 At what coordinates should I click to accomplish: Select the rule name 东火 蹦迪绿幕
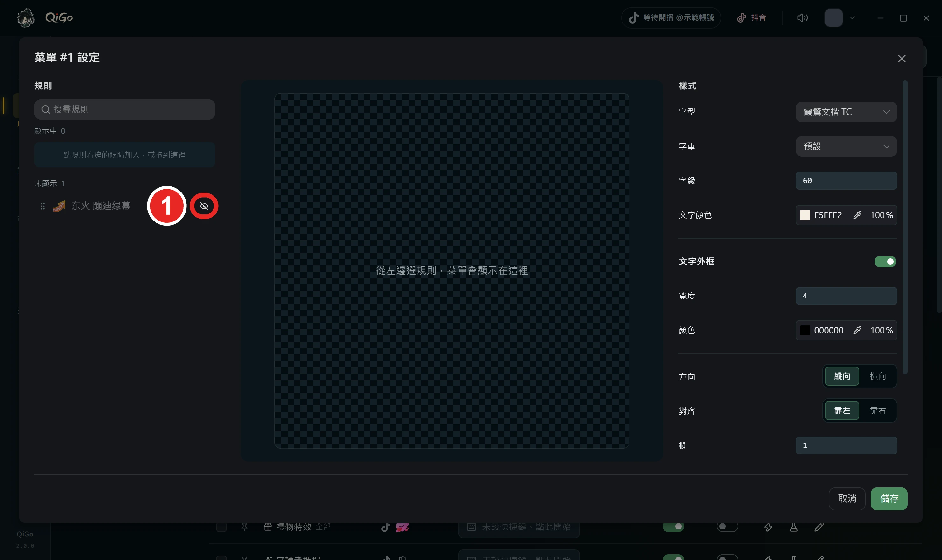pyautogui.click(x=101, y=206)
